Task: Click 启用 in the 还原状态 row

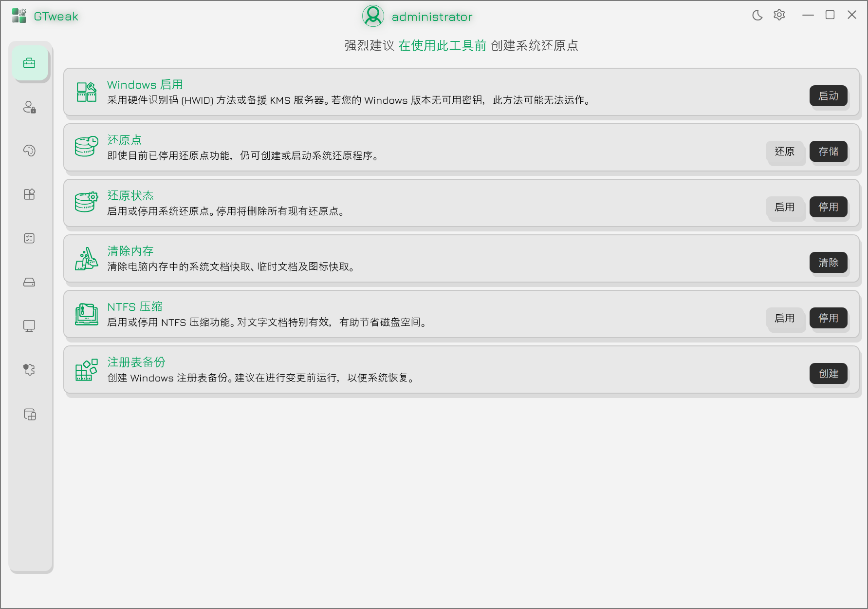Action: [785, 207]
